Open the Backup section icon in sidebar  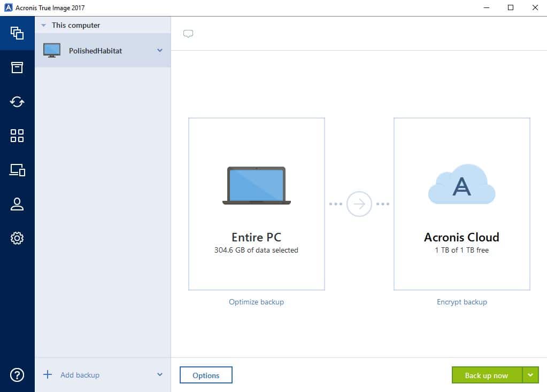coord(17,33)
